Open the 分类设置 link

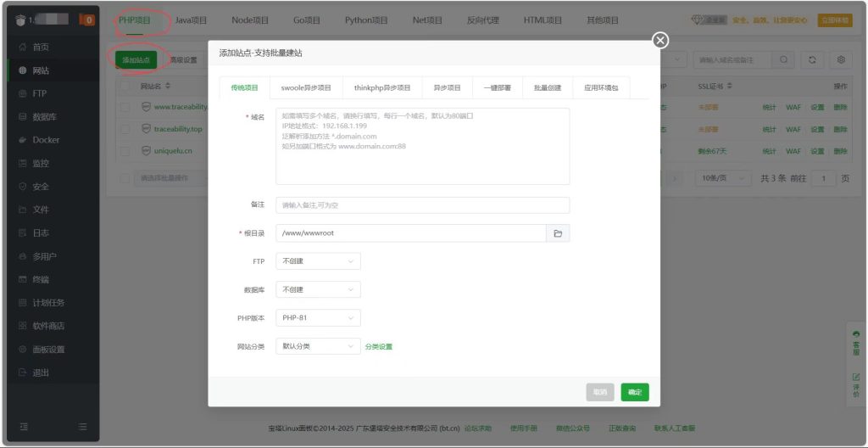(x=379, y=346)
